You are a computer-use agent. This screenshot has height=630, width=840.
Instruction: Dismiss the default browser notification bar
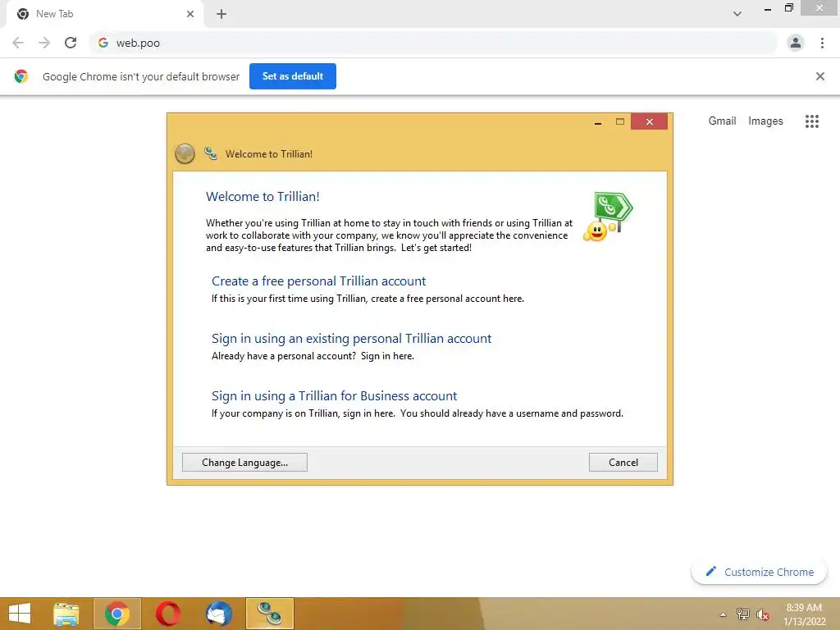click(x=820, y=76)
